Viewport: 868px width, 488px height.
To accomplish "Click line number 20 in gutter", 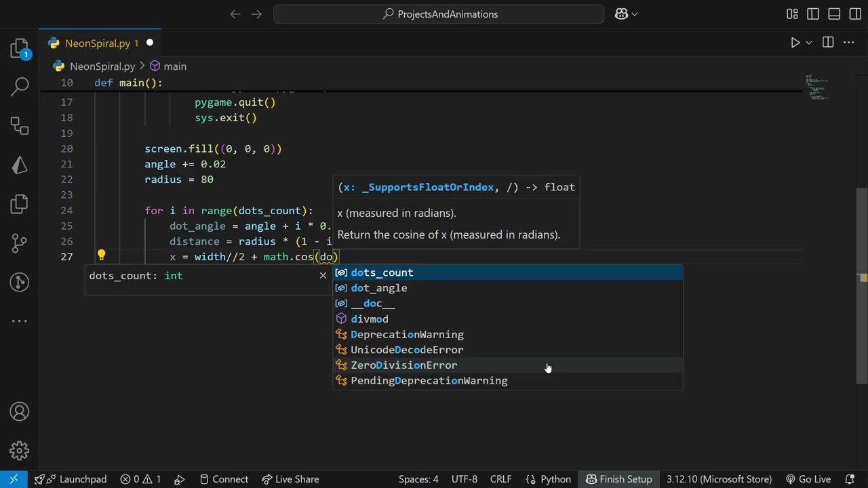I will (66, 149).
